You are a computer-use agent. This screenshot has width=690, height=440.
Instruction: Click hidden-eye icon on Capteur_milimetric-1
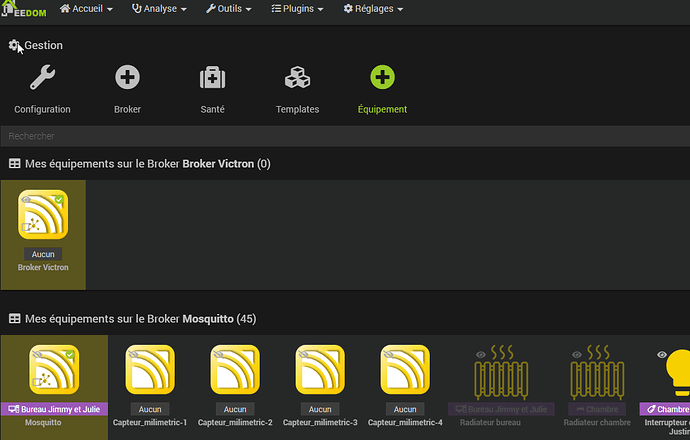click(133, 355)
